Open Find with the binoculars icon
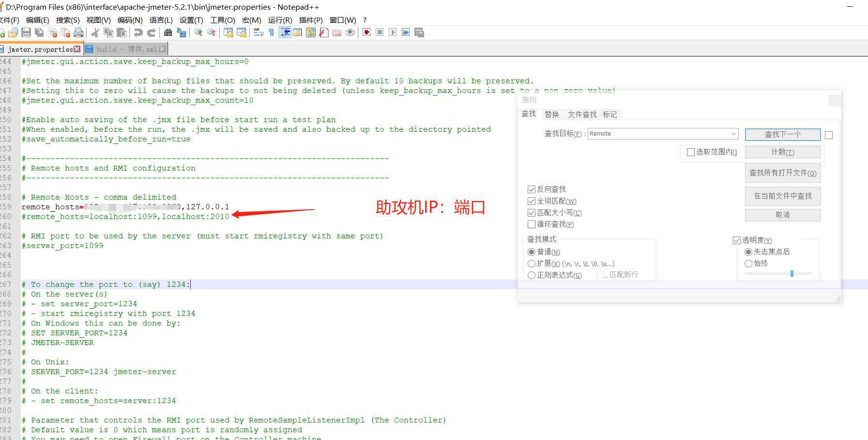Screen dimensions: 868x440 168,32
